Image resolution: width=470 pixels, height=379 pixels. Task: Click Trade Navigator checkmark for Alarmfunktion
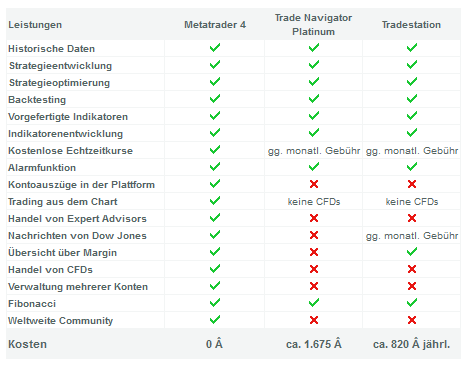314,167
